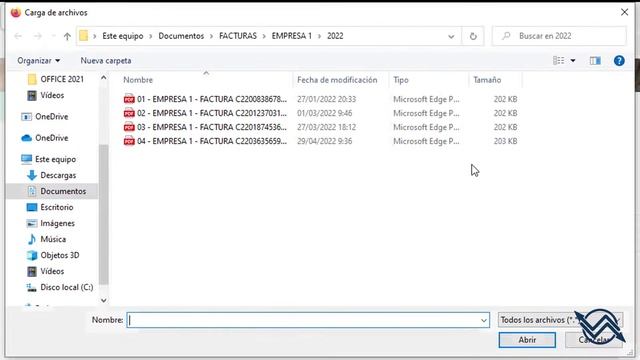Open Todos los archivos file type dropdown
Image resolution: width=640 pixels, height=360 pixels.
click(x=560, y=320)
